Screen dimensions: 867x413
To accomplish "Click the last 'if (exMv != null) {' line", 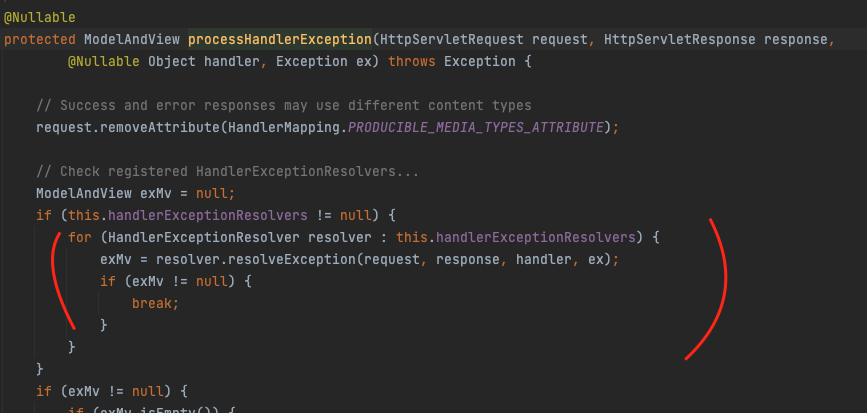I will pos(112,392).
